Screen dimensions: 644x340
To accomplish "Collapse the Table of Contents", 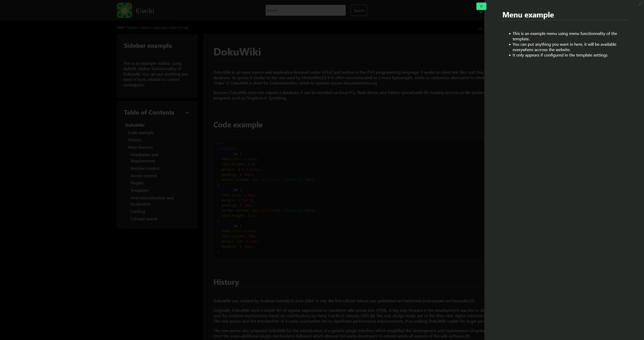I will point(187,113).
